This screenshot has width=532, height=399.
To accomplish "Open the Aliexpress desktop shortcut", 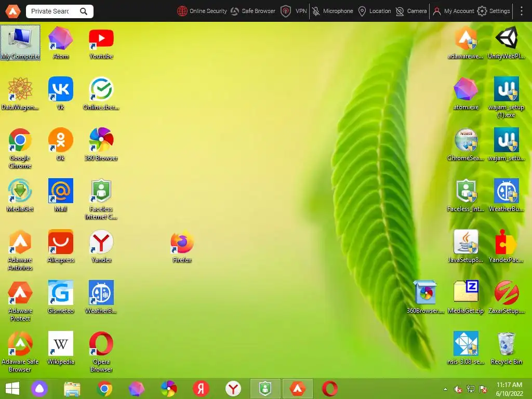I will click(x=60, y=246).
